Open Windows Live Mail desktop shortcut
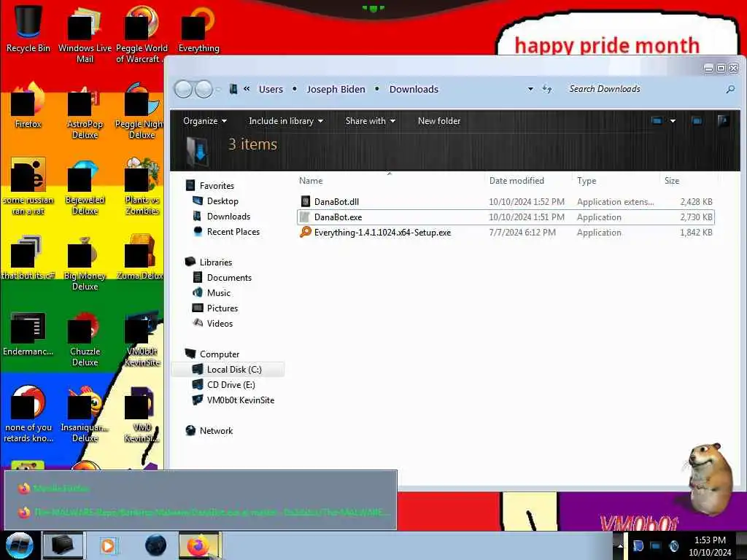 point(85,34)
